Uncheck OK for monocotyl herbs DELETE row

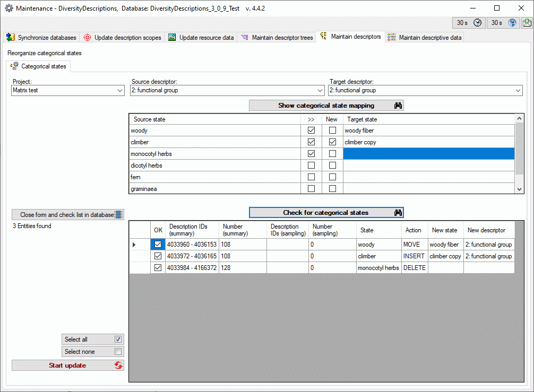click(x=158, y=268)
